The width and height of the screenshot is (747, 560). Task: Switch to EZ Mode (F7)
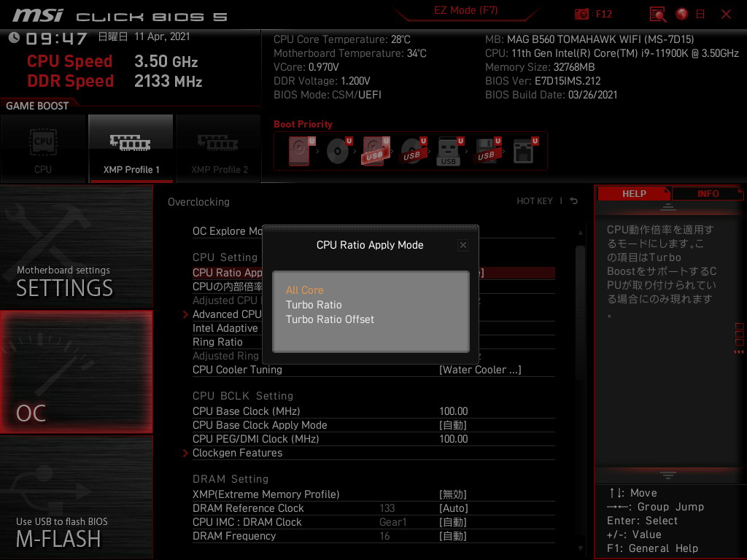point(465,10)
